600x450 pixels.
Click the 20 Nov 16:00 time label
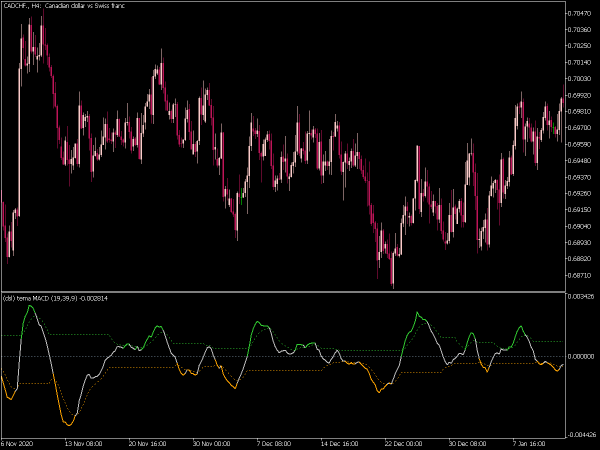coord(147,444)
